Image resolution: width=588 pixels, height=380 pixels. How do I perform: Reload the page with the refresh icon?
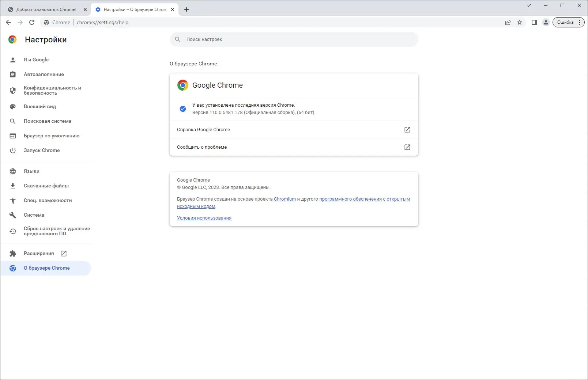tap(32, 22)
